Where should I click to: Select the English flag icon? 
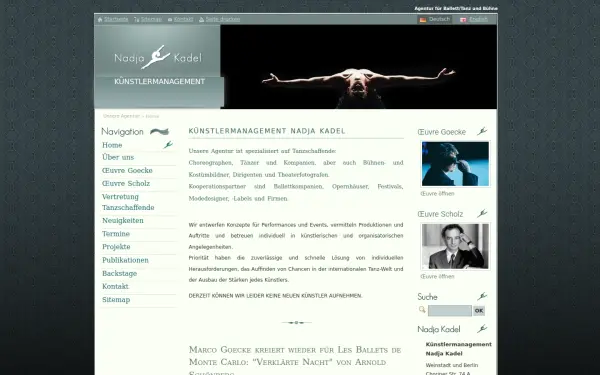pos(463,20)
